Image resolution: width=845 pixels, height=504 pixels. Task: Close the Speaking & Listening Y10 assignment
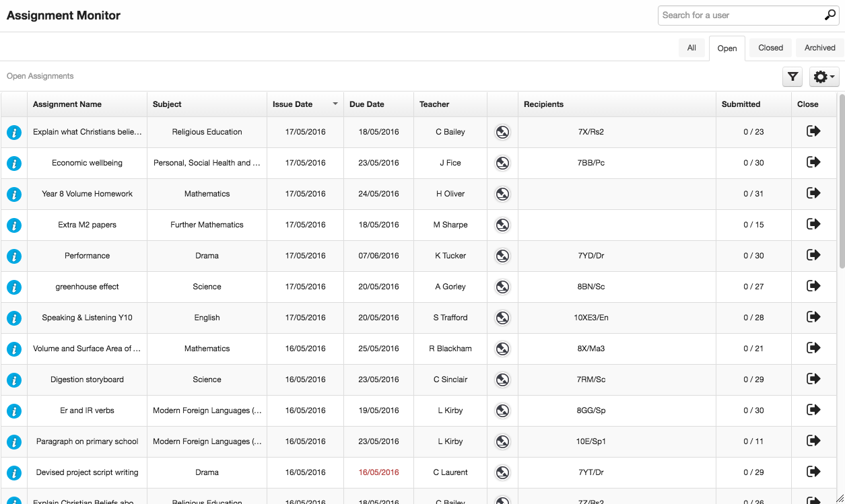(813, 317)
